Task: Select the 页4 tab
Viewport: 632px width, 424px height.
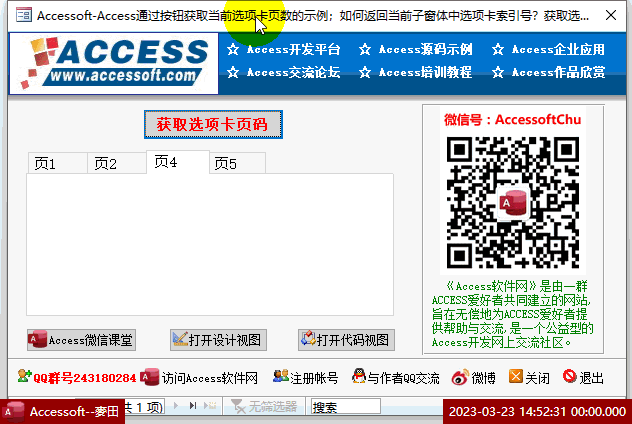Action: (178, 162)
